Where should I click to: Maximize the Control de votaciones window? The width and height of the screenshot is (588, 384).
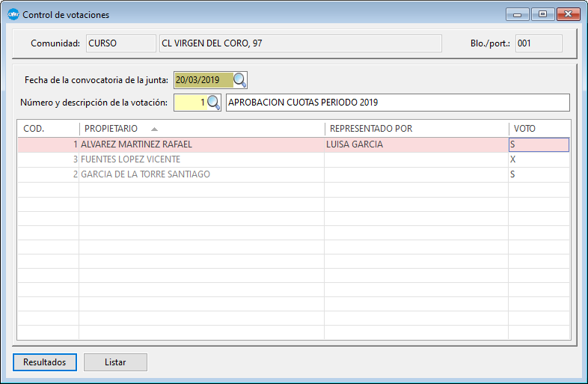[x=542, y=14]
